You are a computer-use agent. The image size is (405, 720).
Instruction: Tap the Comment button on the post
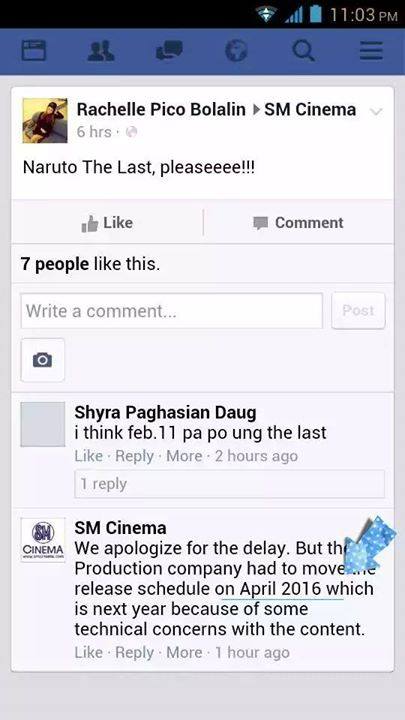[298, 223]
